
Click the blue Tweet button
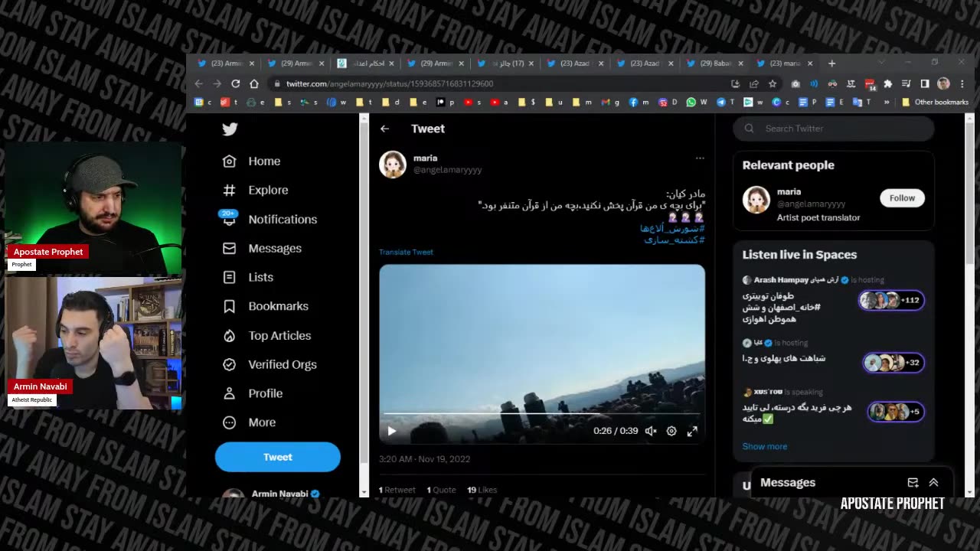pos(278,457)
